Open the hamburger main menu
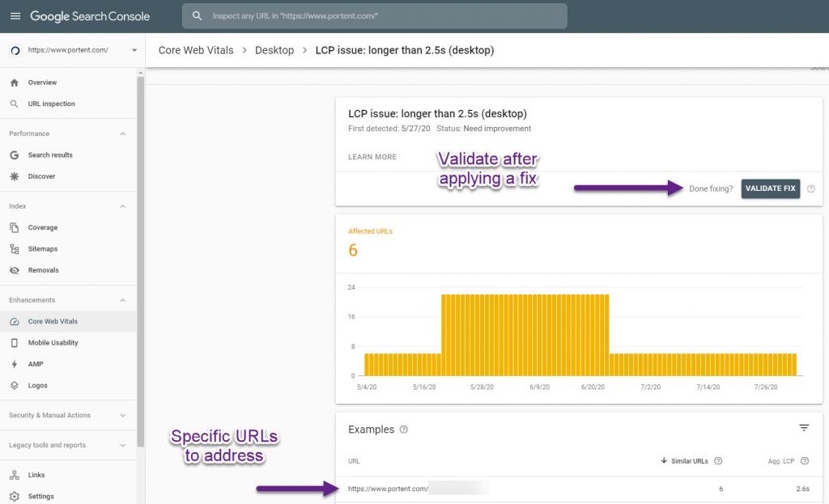829x504 pixels. (15, 16)
